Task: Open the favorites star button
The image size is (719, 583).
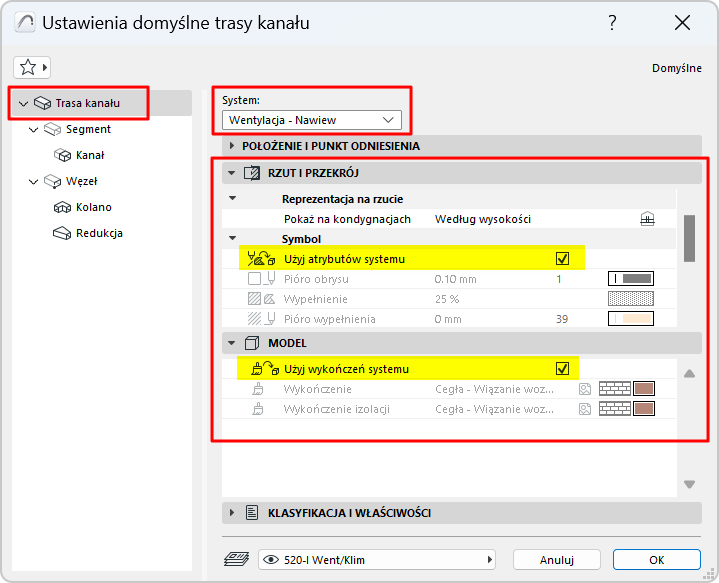Action: [32, 67]
